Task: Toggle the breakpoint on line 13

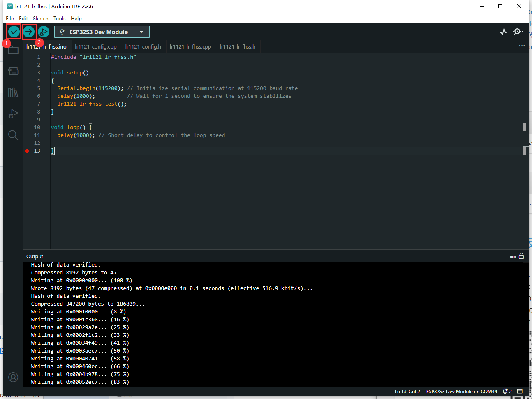Action: click(27, 151)
